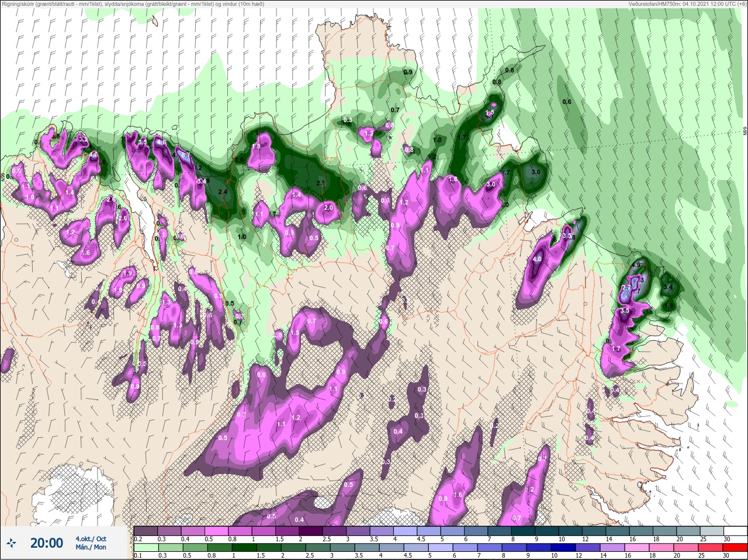Click the 2.1 precipitation value on the map
The image size is (748, 560).
tap(320, 184)
